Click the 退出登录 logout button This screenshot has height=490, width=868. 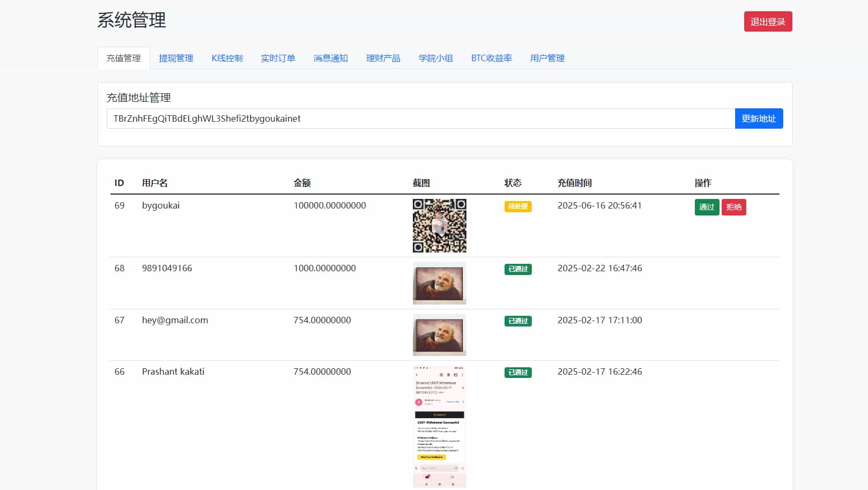[768, 21]
